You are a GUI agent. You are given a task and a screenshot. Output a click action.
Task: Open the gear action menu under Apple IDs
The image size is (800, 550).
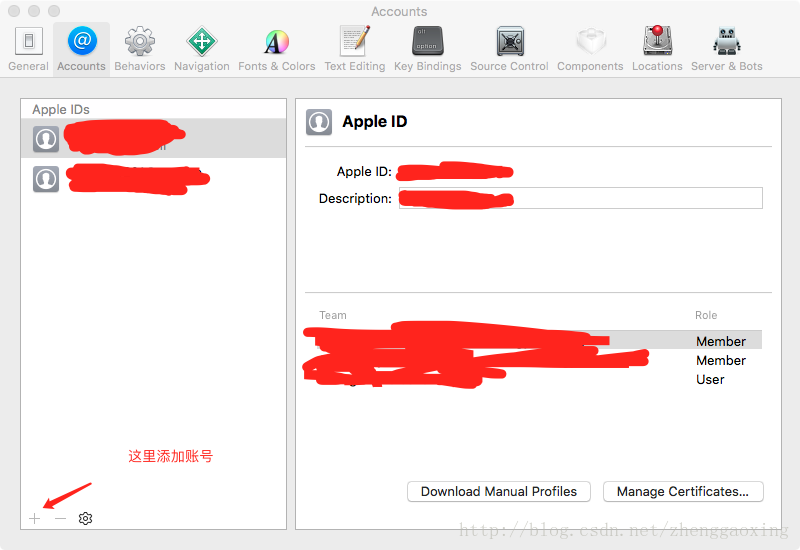(85, 518)
